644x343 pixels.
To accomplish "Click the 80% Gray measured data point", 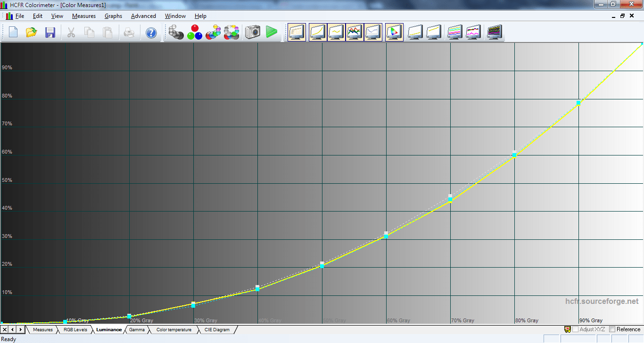I will click(x=514, y=155).
